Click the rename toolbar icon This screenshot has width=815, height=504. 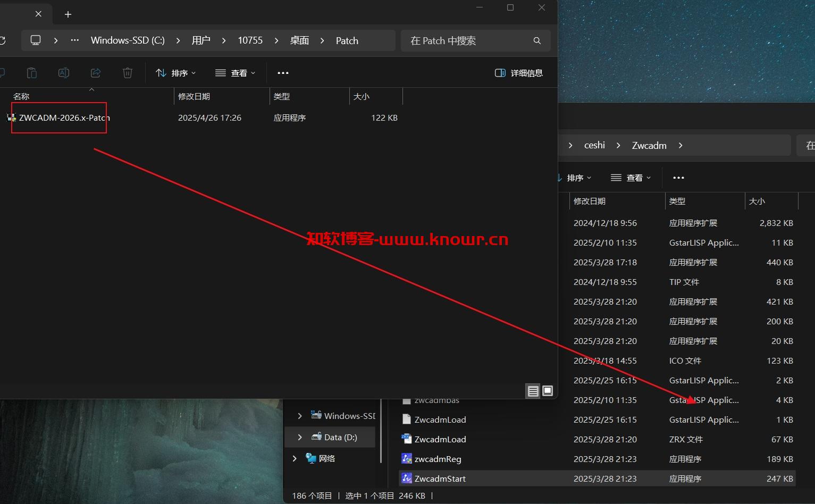coord(64,73)
